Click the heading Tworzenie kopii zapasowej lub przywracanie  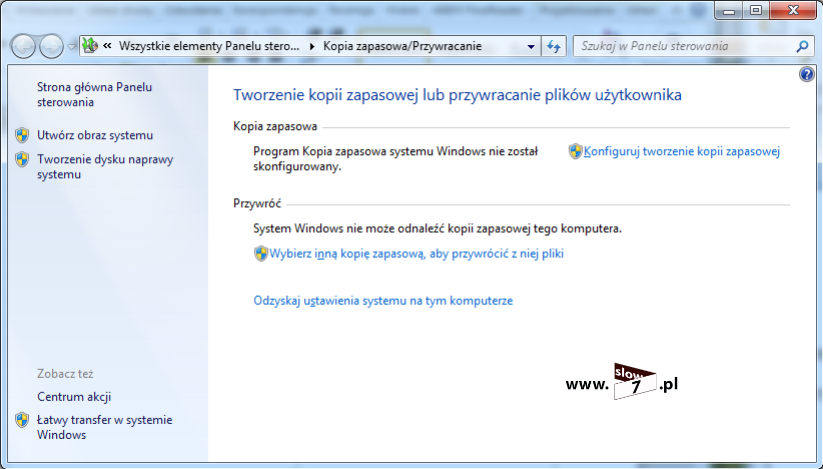click(457, 95)
